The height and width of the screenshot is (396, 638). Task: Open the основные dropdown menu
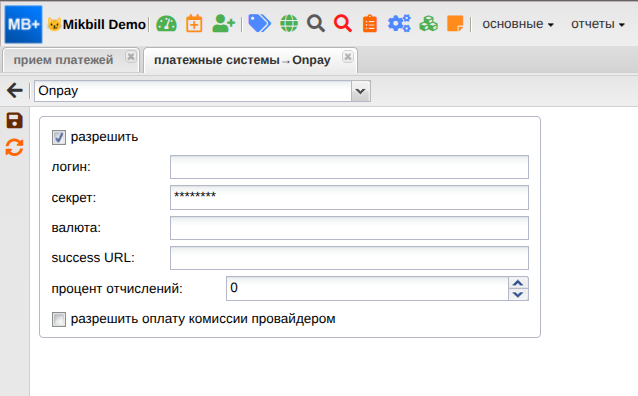518,24
